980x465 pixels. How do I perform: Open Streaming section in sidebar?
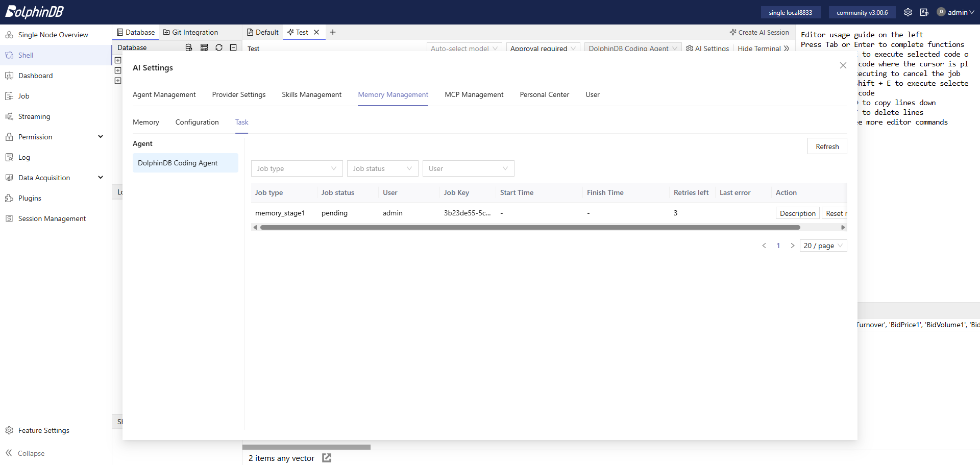(x=34, y=116)
